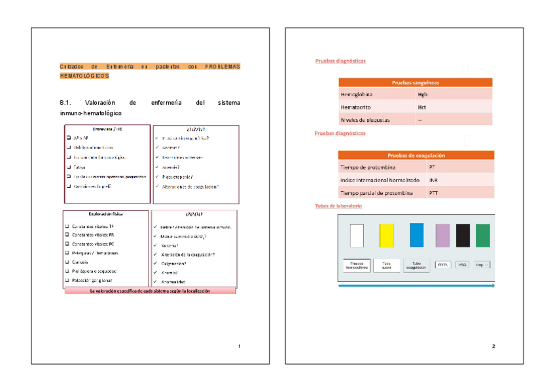Click the Tubos de laboratorio heading
555x392 pixels.
pyautogui.click(x=338, y=207)
